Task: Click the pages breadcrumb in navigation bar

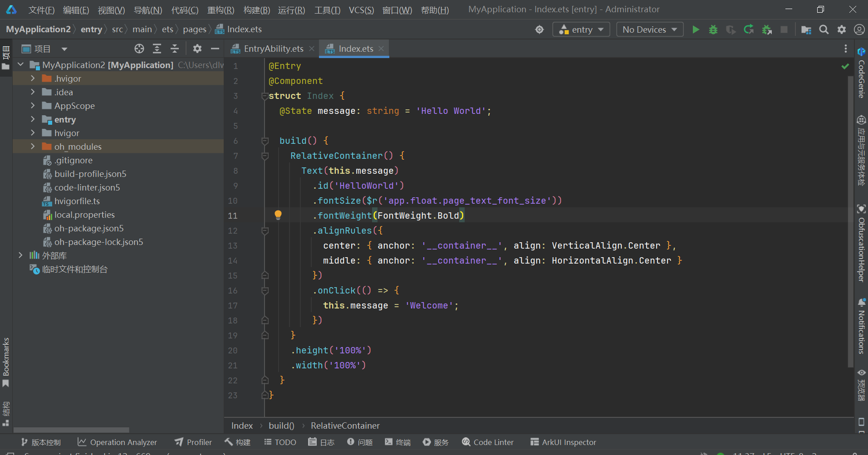Action: pos(195,29)
